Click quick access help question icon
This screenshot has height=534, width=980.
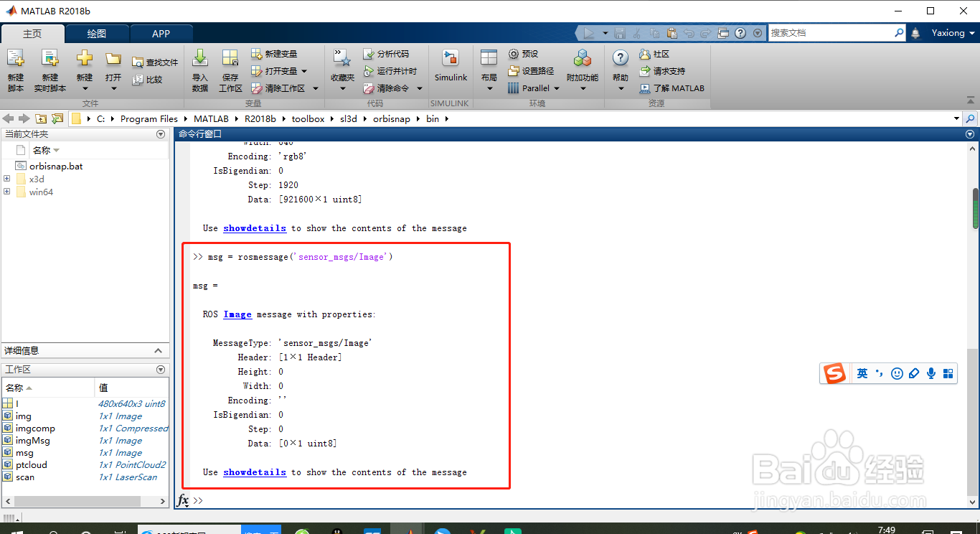tap(740, 33)
